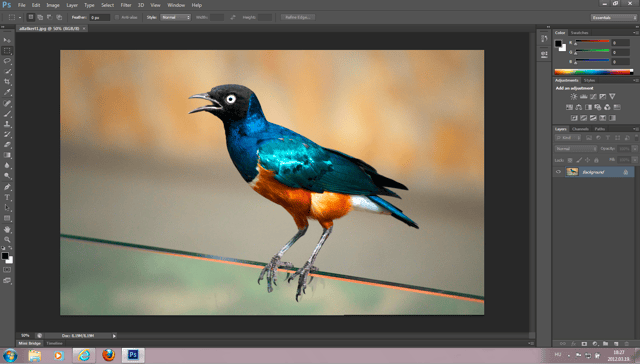The height and width of the screenshot is (364, 640).
Task: Open the Style dropdown showing Normal
Action: coord(176,18)
